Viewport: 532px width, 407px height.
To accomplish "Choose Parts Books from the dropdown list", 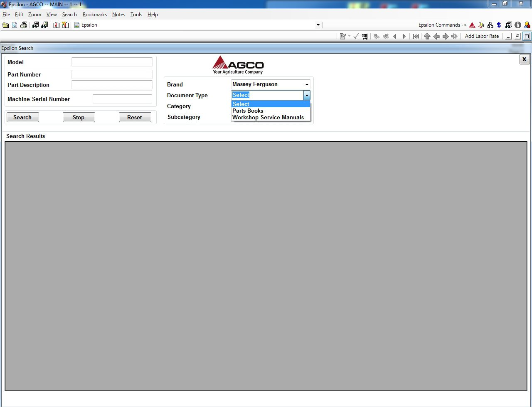I will click(248, 111).
